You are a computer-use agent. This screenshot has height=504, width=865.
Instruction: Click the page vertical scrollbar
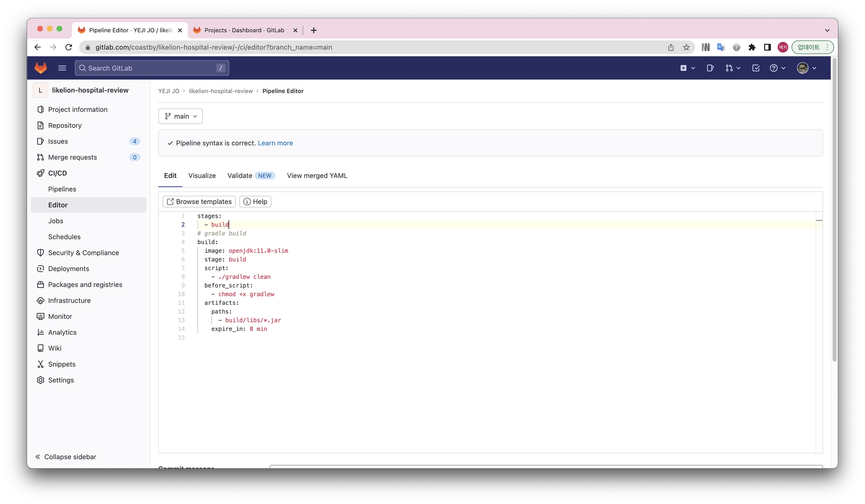click(834, 211)
